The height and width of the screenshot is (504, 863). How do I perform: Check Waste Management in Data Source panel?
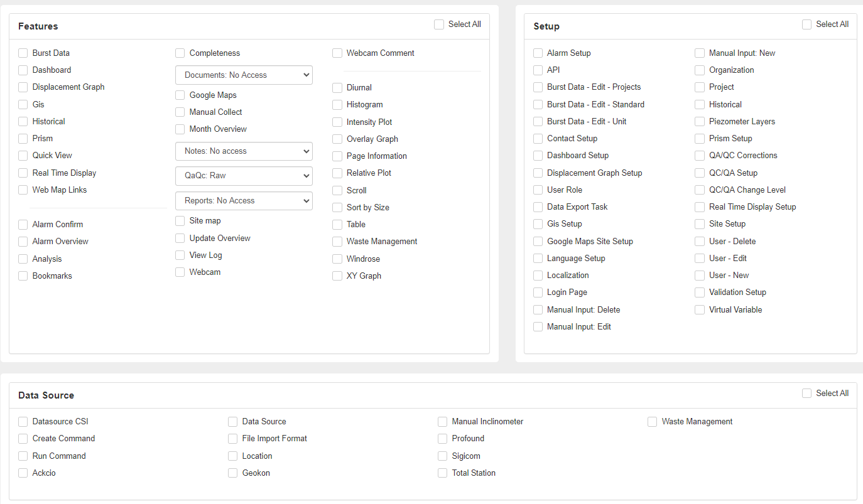click(x=653, y=422)
